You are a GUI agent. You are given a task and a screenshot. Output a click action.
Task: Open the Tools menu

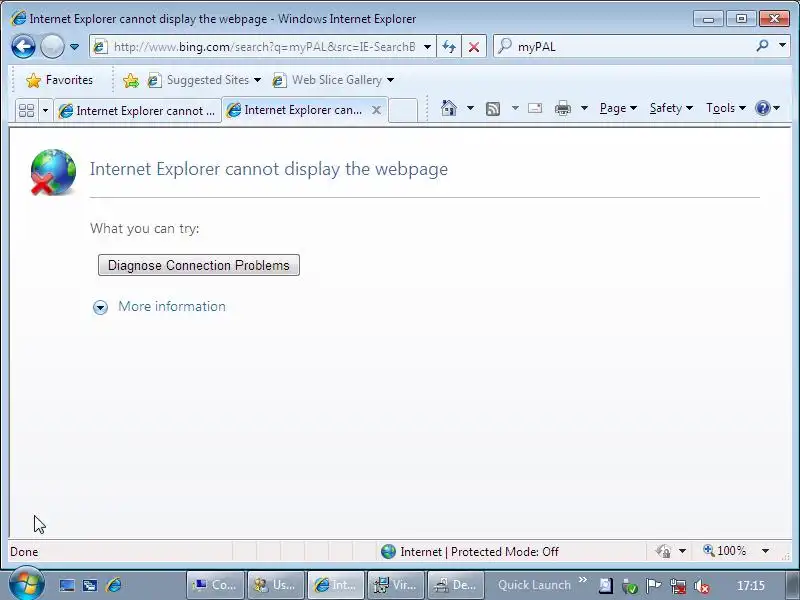click(x=726, y=108)
